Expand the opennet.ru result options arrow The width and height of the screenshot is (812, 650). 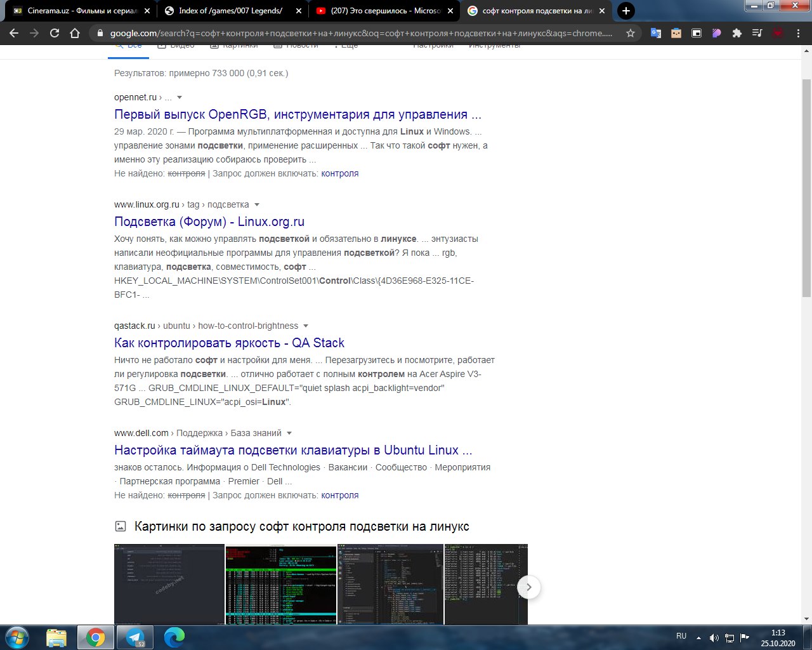point(180,98)
